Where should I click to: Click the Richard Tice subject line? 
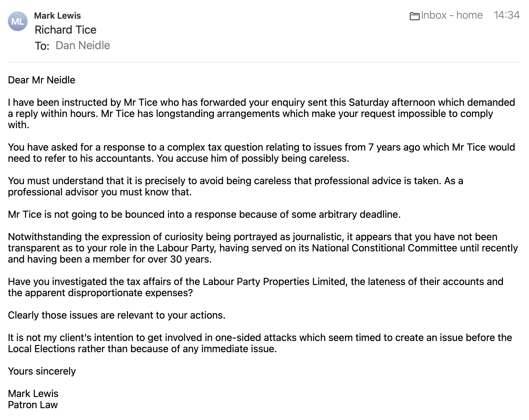click(65, 30)
